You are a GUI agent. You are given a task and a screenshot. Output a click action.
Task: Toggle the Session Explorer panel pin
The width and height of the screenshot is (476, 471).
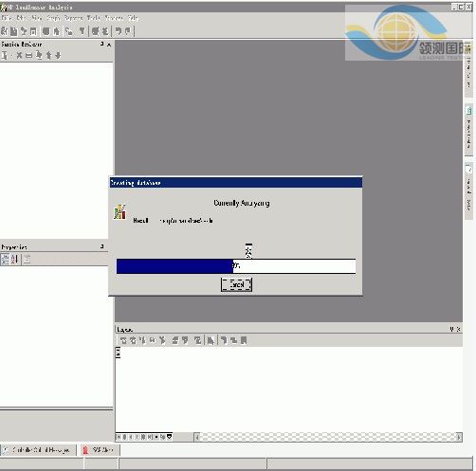tap(101, 44)
